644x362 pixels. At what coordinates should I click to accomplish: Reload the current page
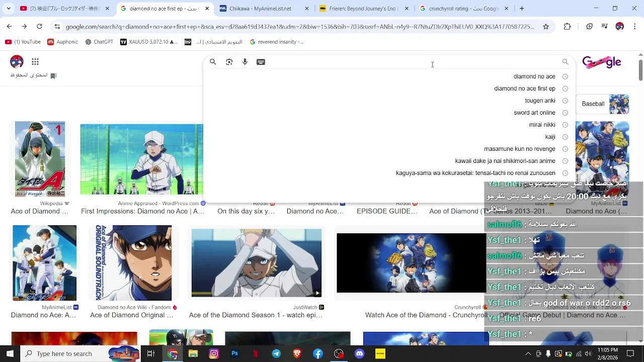pos(39,26)
